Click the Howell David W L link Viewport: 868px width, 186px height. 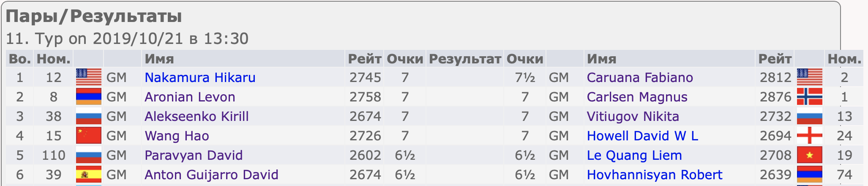[x=642, y=136]
